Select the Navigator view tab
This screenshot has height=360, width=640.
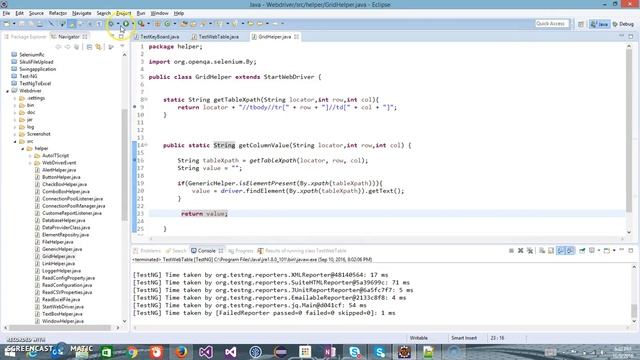69,37
